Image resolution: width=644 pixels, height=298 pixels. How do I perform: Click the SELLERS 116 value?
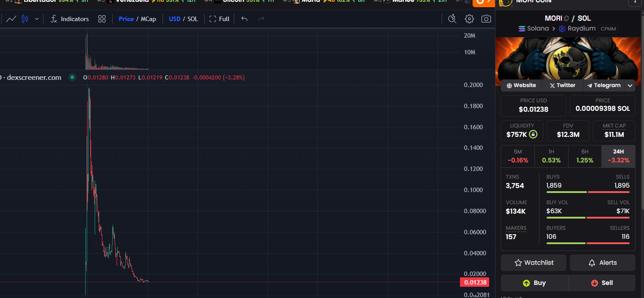click(x=626, y=237)
